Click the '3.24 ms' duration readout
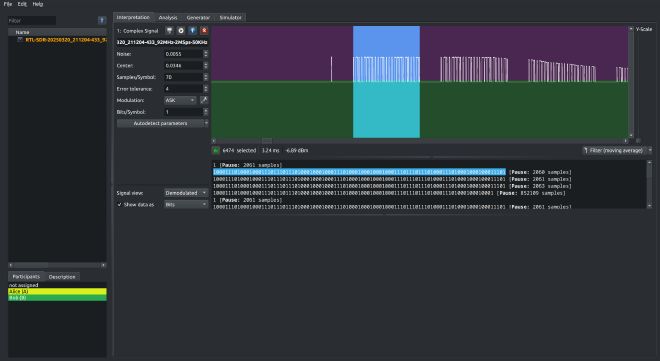This screenshot has height=361, width=660. tap(270, 150)
